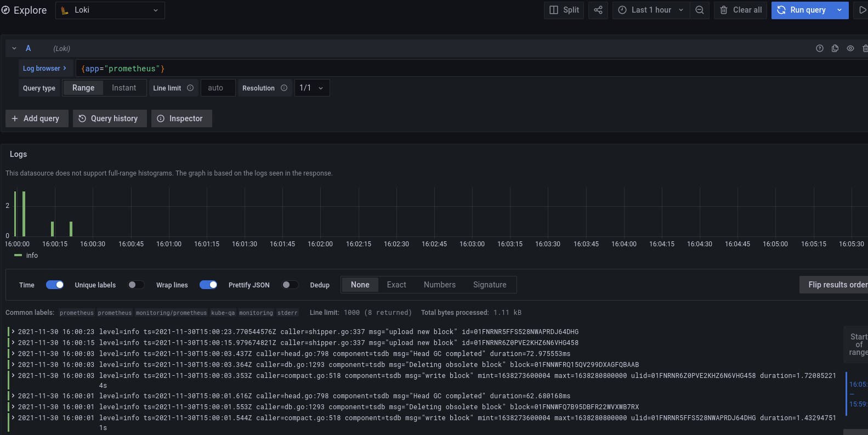Click the refresh icon in Run query
868x435 pixels.
pyautogui.click(x=781, y=10)
